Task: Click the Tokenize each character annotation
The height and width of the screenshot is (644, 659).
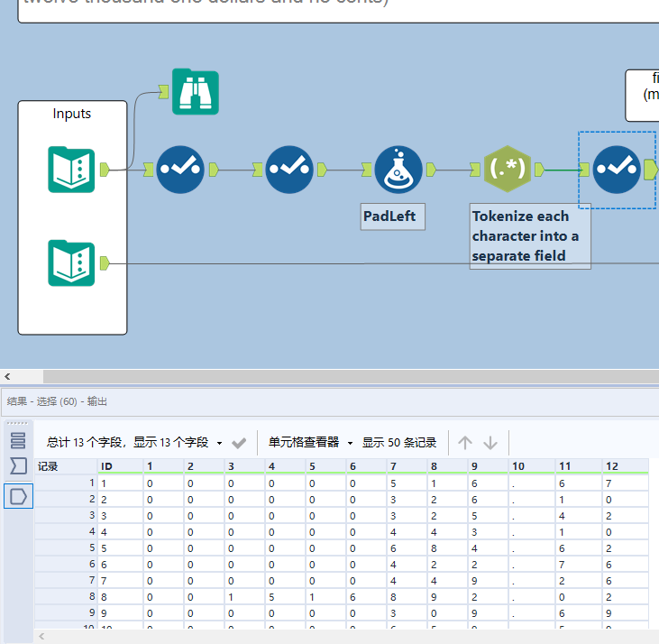Action: pyautogui.click(x=530, y=236)
